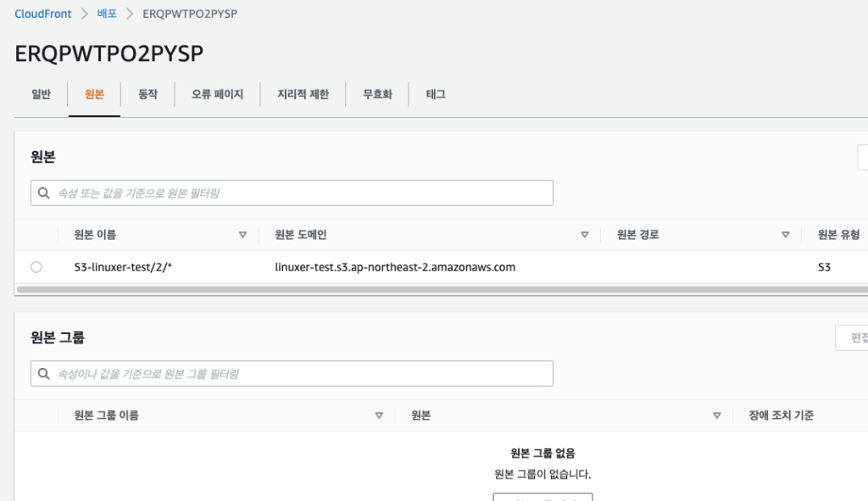The width and height of the screenshot is (868, 501).
Task: Sort by 원본 경로 column arrow
Action: pos(786,235)
